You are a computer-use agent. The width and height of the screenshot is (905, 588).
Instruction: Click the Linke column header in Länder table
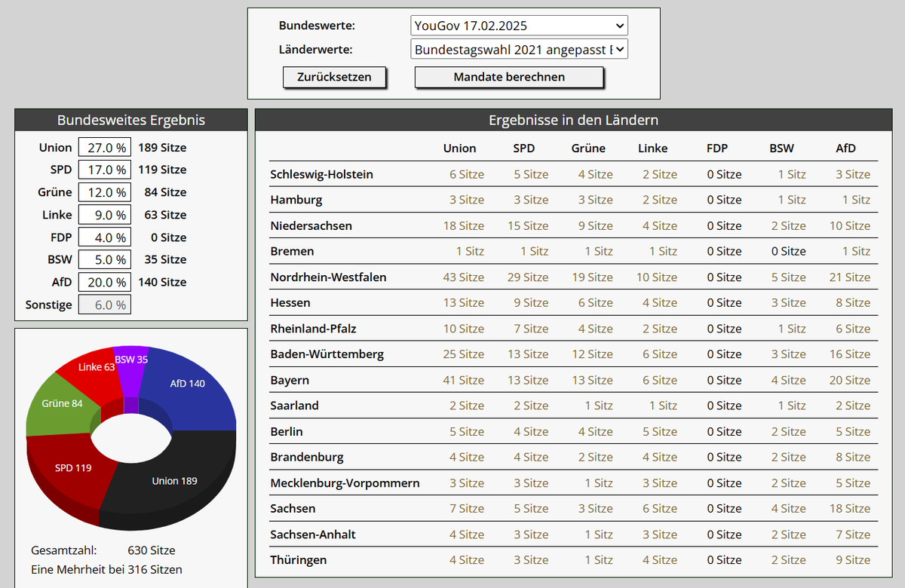(x=652, y=149)
